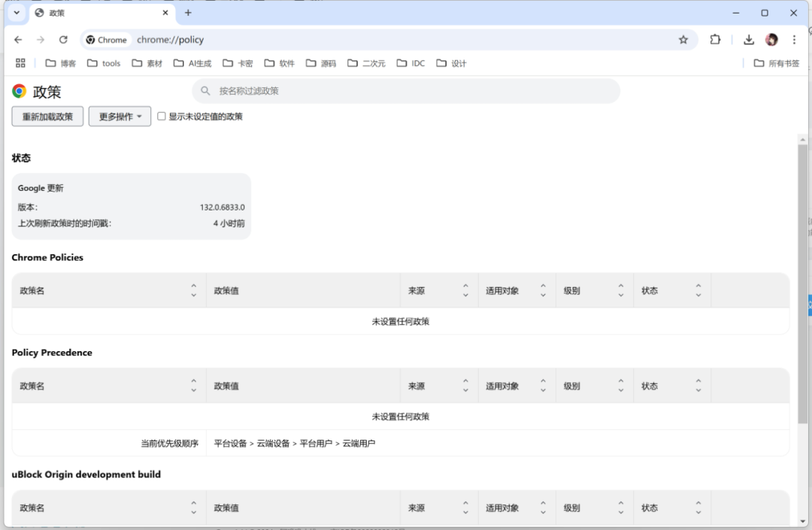The image size is (812, 530).
Task: Open the 素材 bookmark folder
Action: (147, 63)
